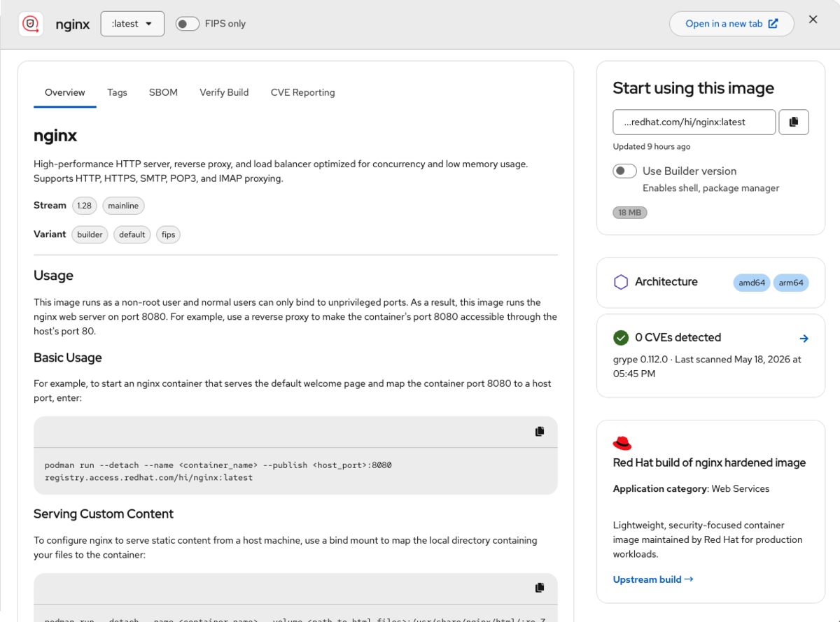
Task: Go to CVE Reporting tab
Action: point(302,92)
